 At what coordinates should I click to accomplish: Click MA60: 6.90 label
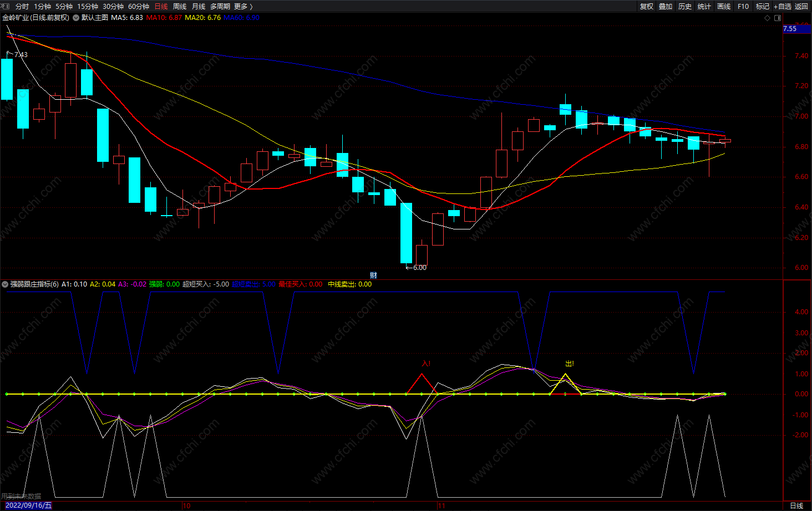[241, 18]
